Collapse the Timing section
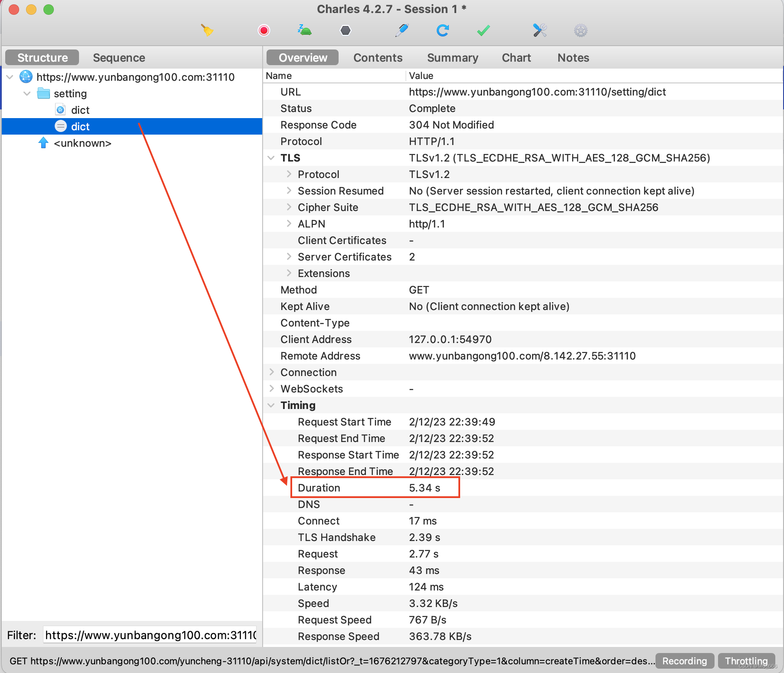 [x=271, y=405]
